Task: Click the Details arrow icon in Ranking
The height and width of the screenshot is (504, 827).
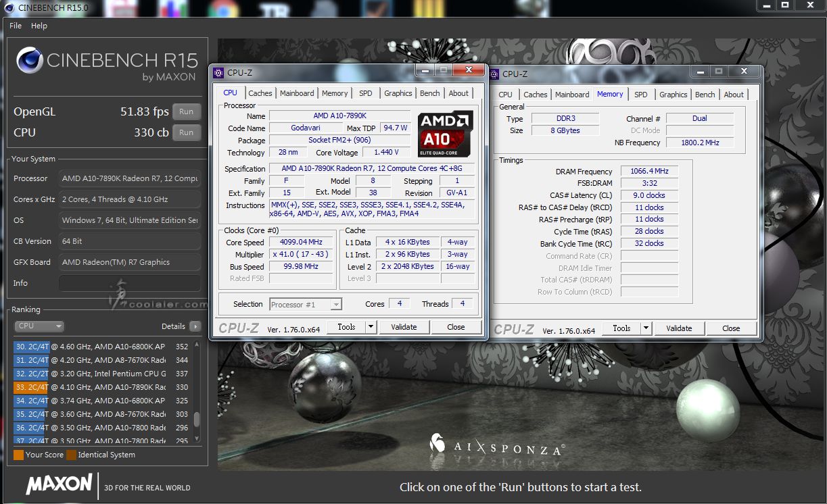Action: click(x=195, y=326)
